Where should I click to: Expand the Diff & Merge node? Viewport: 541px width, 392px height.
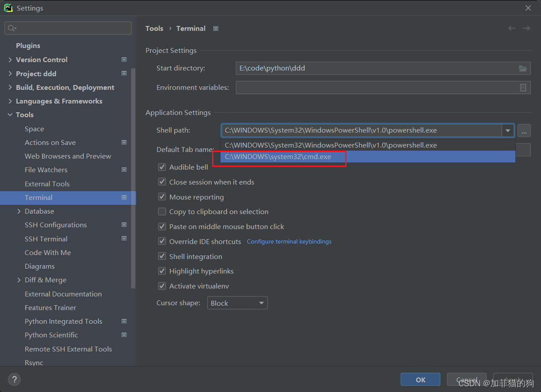[x=19, y=280]
